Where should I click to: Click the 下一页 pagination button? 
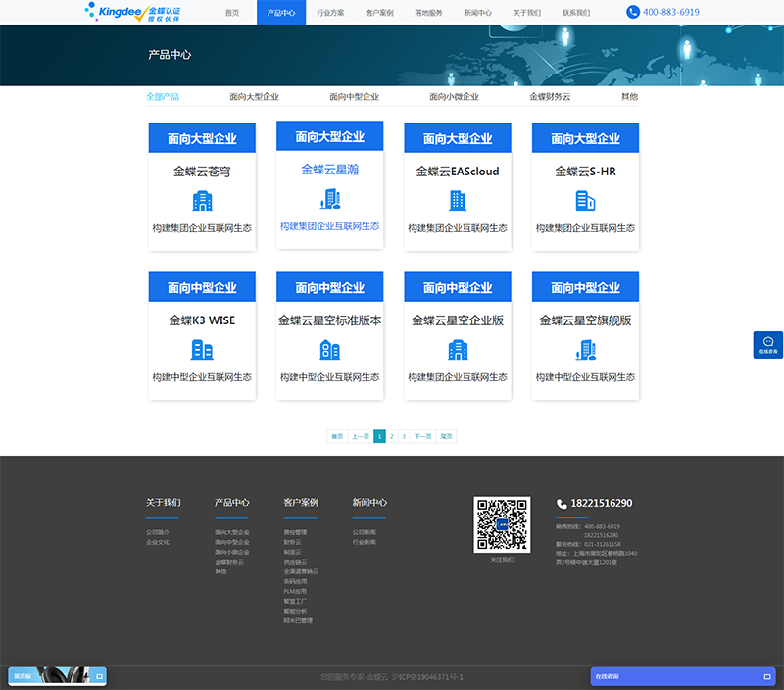click(423, 436)
